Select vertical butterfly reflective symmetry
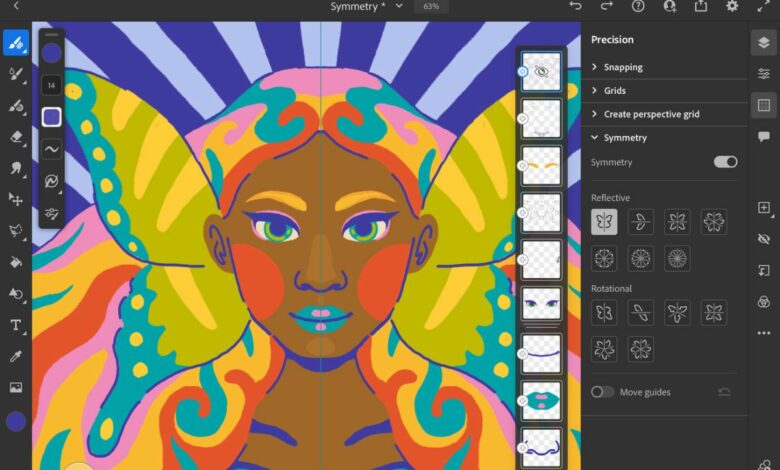 pos(604,222)
